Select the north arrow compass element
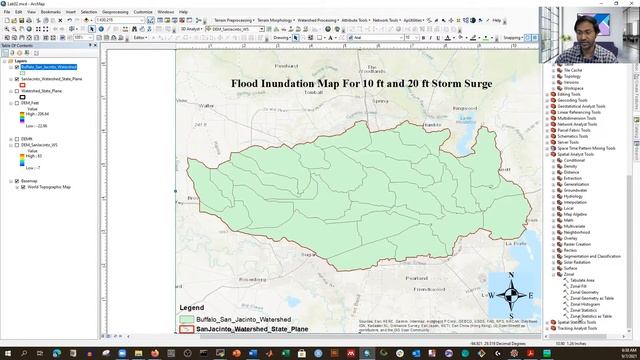 (512, 296)
